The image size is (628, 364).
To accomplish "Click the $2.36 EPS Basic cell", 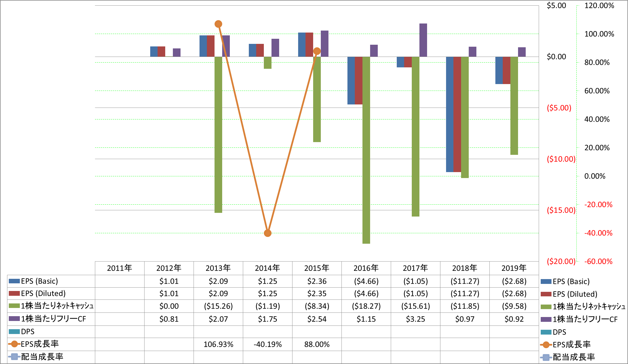I will click(317, 281).
